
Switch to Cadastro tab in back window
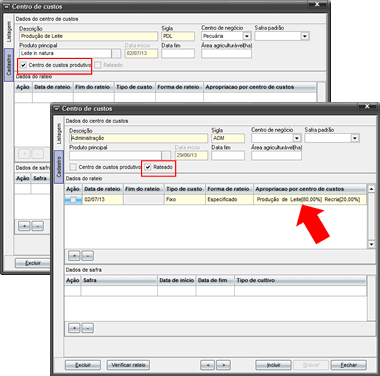coord(9,65)
